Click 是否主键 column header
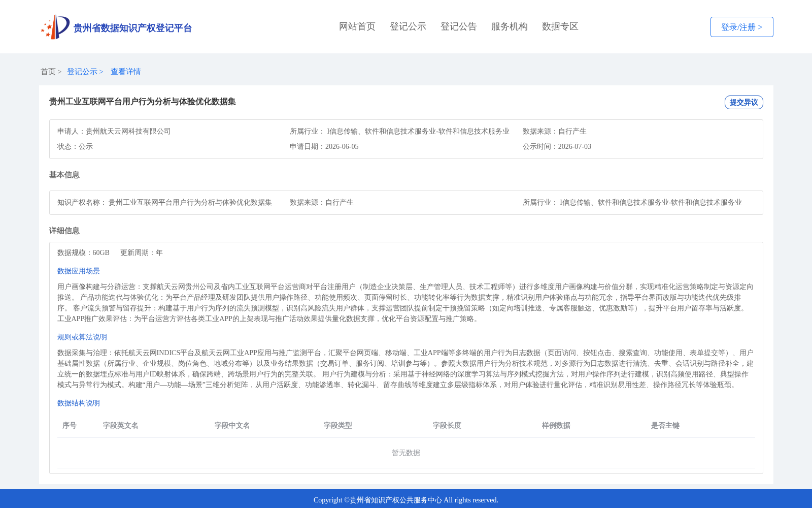This screenshot has height=508, width=812. click(665, 425)
